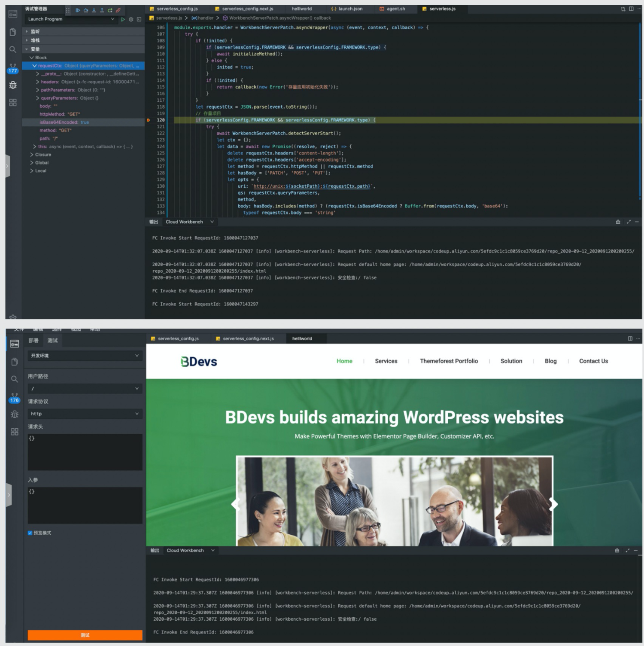Start debugging with the green play icon
This screenshot has width=644, height=646.
point(123,19)
